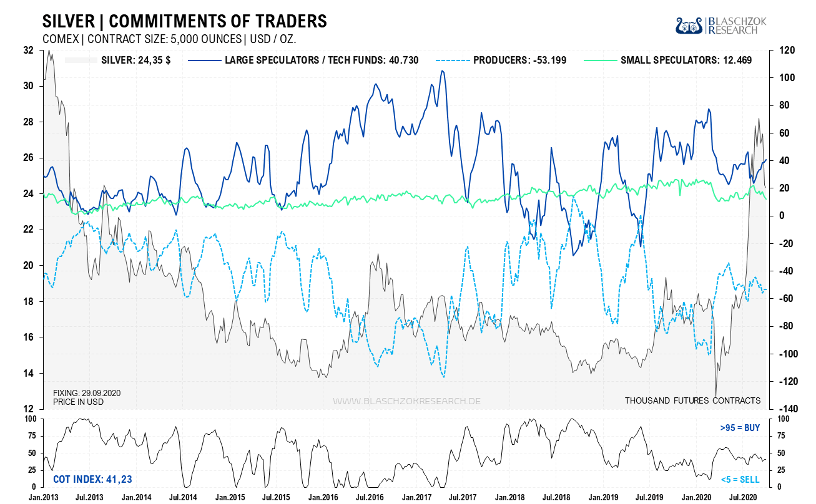This screenshot has width=816, height=504.
Task: Click the Thousand Futures Contracts label
Action: point(692,400)
